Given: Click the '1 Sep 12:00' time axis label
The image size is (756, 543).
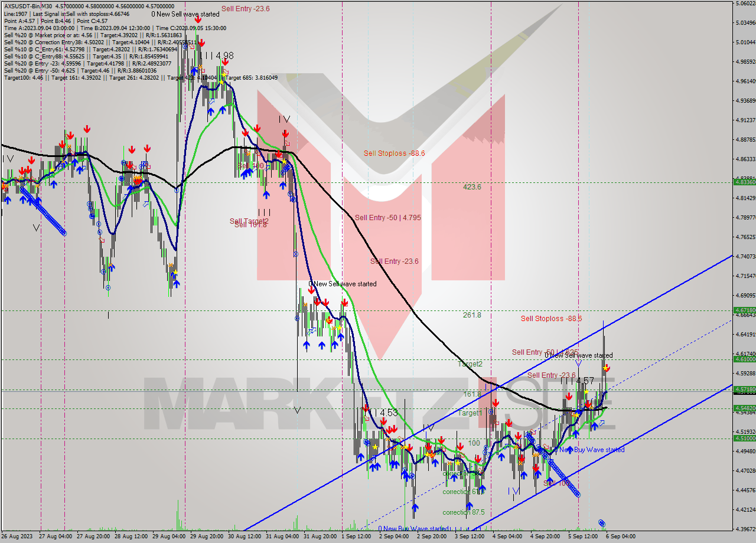Looking at the screenshot, I should pyautogui.click(x=357, y=537).
